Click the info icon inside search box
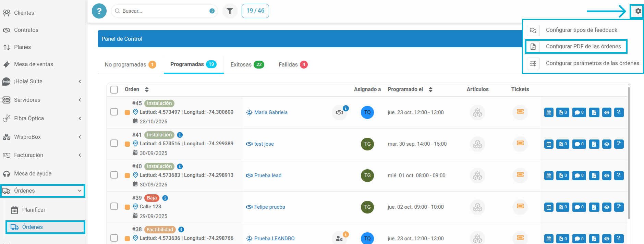This screenshot has height=244, width=644. [x=212, y=11]
